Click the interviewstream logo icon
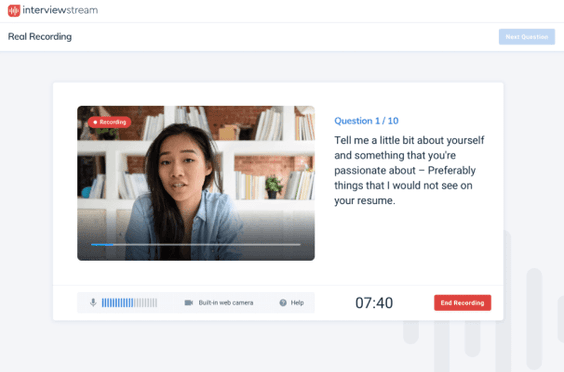 click(x=14, y=10)
